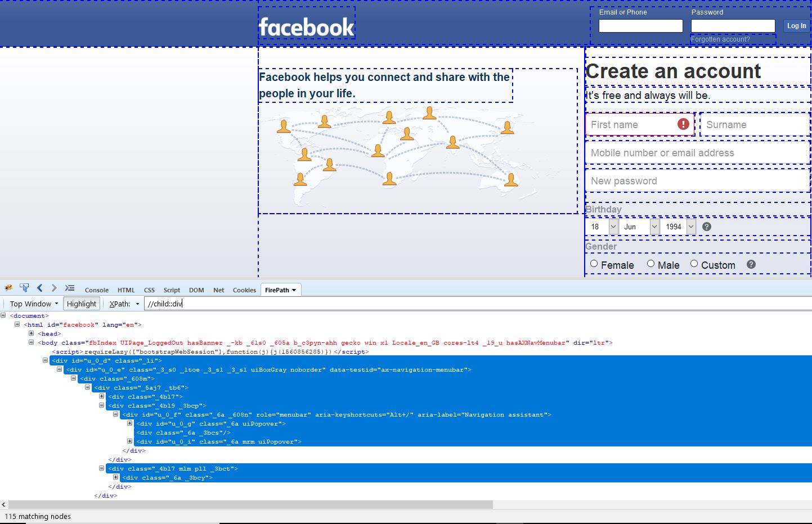
Task: Click the XPath expression input box
Action: point(478,304)
